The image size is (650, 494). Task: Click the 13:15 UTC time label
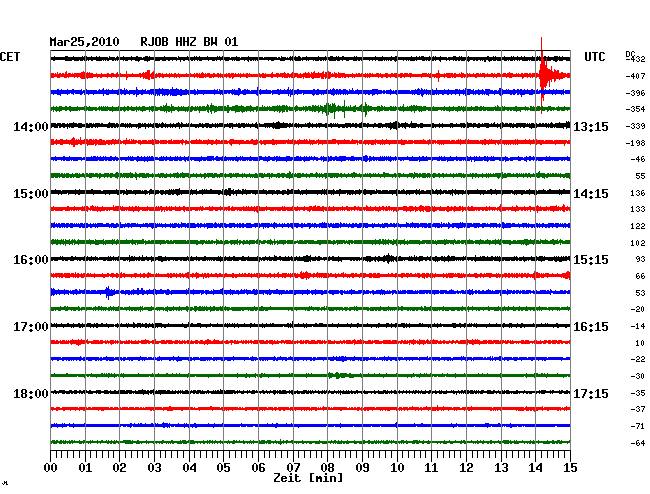click(591, 126)
